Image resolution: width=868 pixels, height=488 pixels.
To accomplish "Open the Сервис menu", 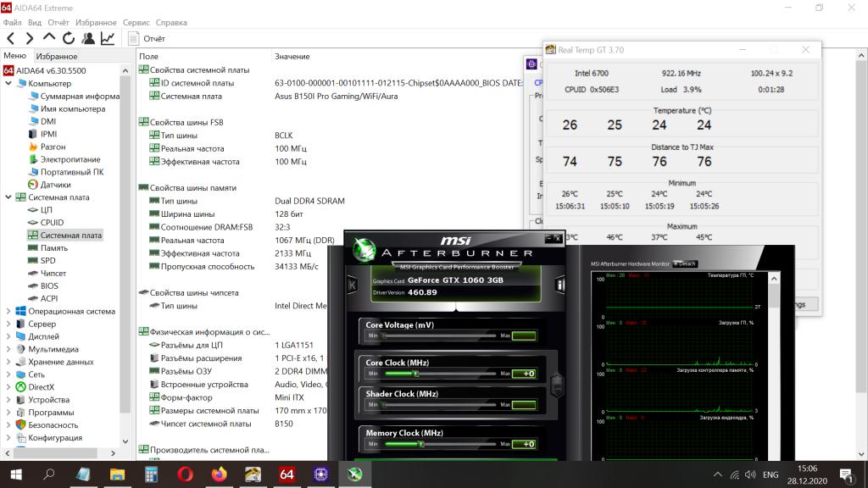I will click(x=136, y=23).
